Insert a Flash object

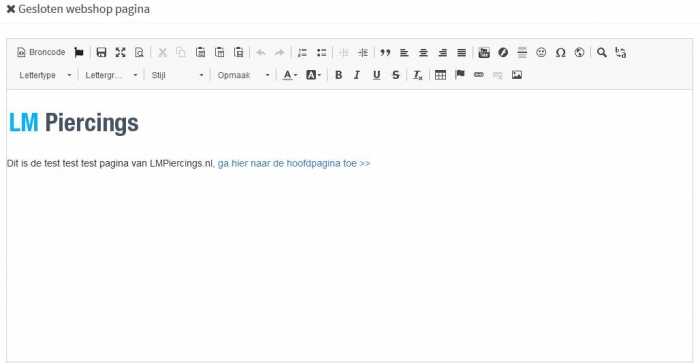[503, 53]
